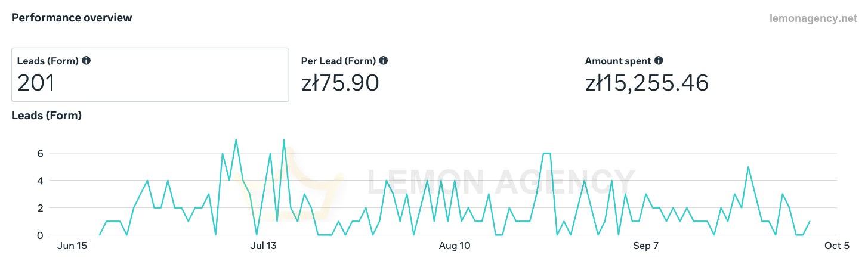
Task: Click the 2 value label on the y-axis
Action: [40, 208]
